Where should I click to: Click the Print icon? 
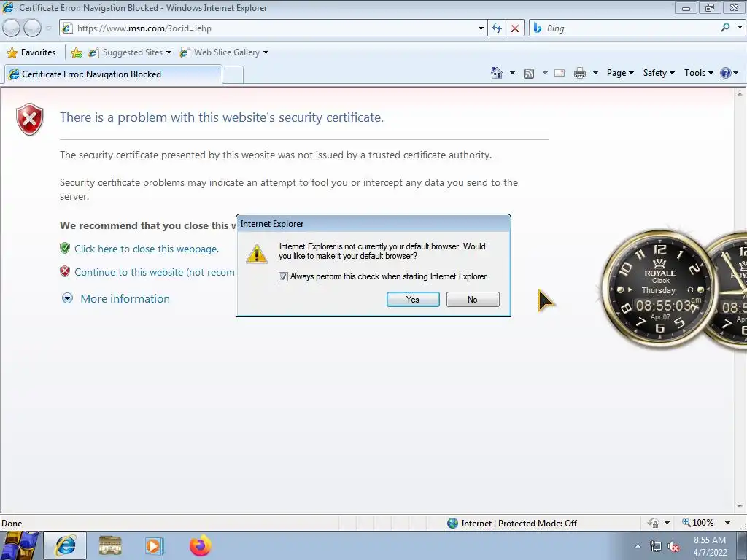coord(580,73)
